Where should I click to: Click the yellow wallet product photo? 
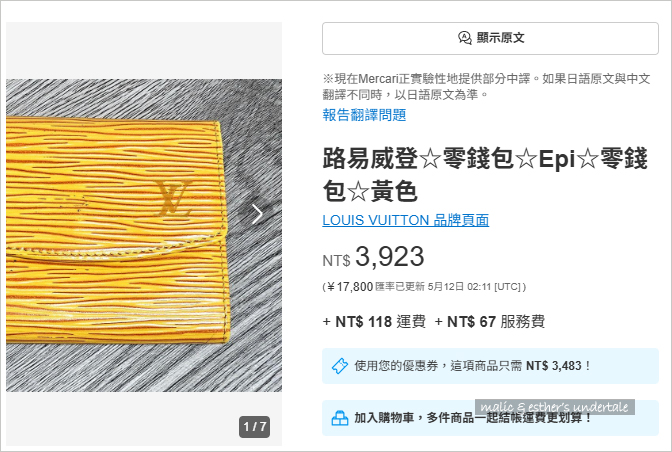click(144, 235)
